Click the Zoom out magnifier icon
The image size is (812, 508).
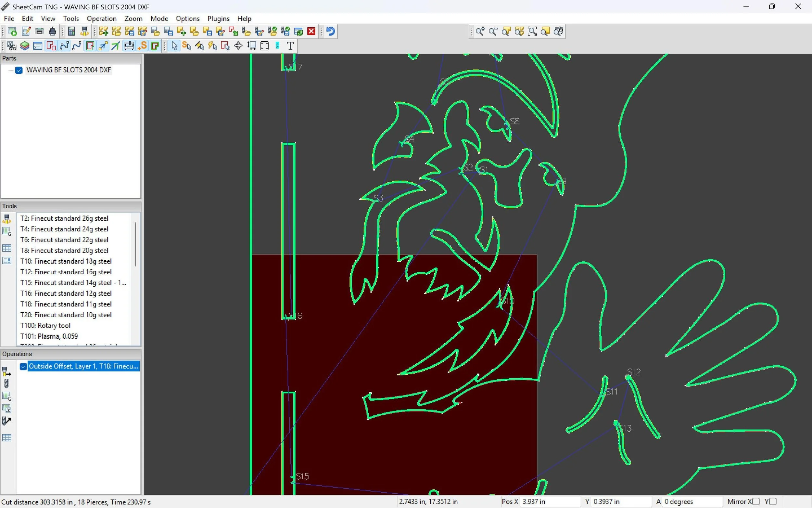(x=493, y=32)
